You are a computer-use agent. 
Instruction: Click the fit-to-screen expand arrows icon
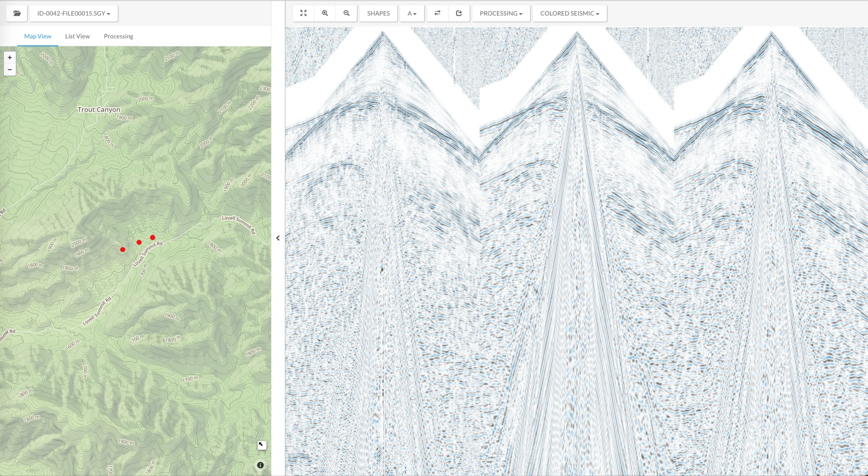click(x=303, y=13)
